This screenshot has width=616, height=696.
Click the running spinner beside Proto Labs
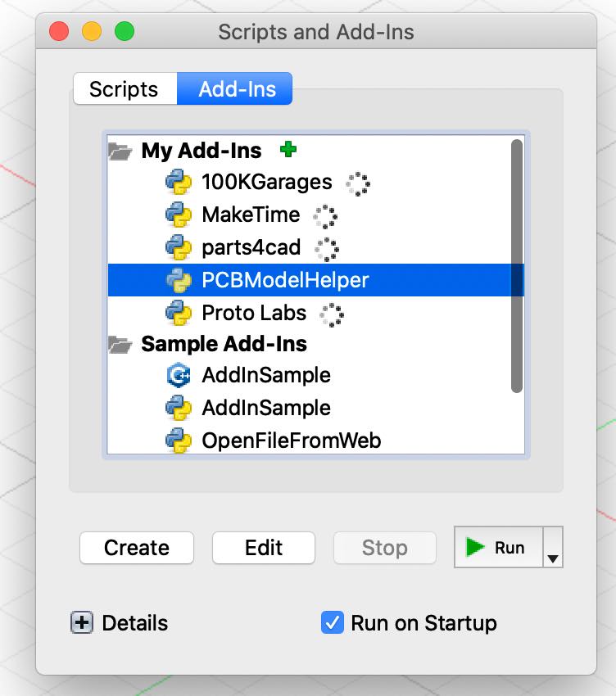coord(332,314)
